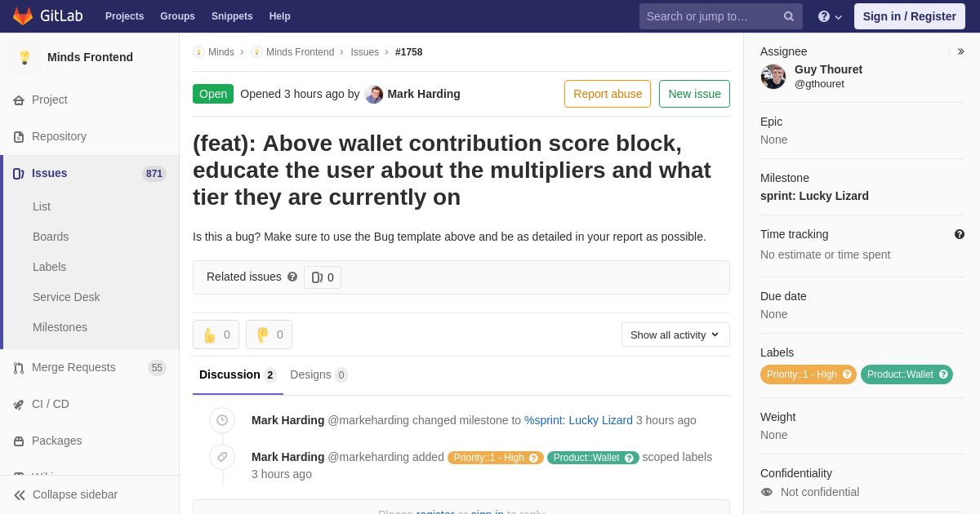Click the GitLab fox logo
Screen dimensions: 980x514
(x=23, y=16)
